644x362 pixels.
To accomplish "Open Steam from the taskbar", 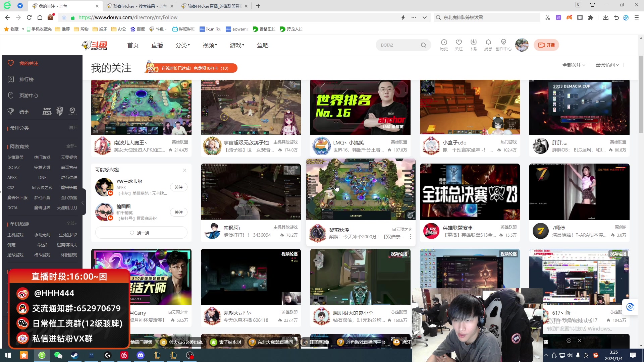I will (x=74, y=355).
